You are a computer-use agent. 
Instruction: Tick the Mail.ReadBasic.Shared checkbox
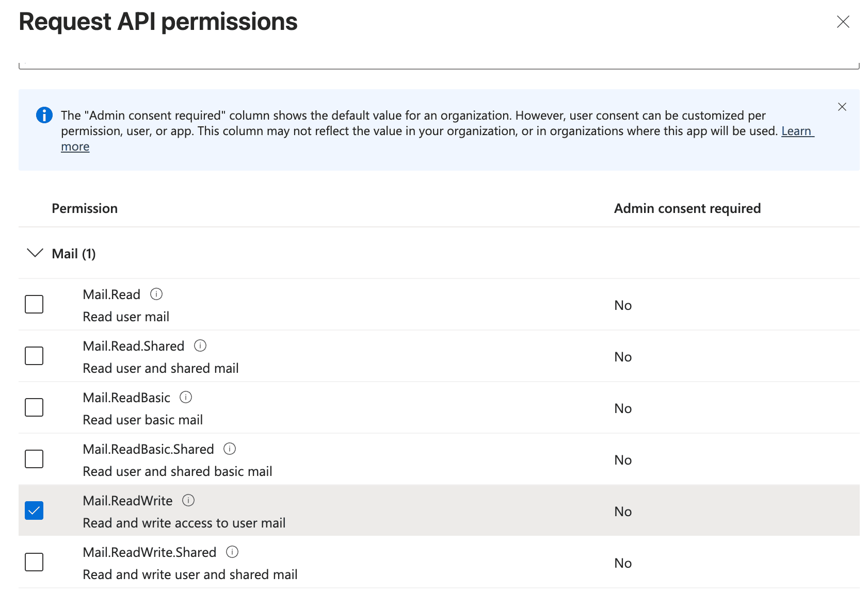34,459
